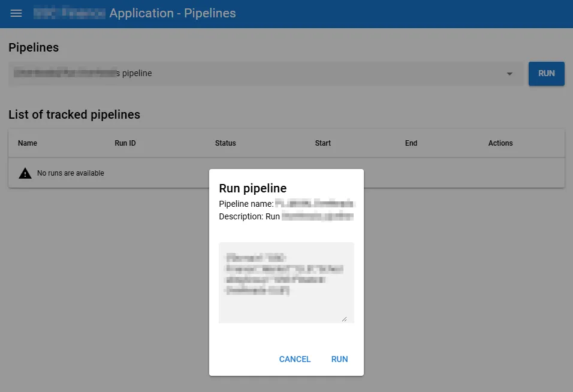Select the Run ID column header

click(125, 143)
